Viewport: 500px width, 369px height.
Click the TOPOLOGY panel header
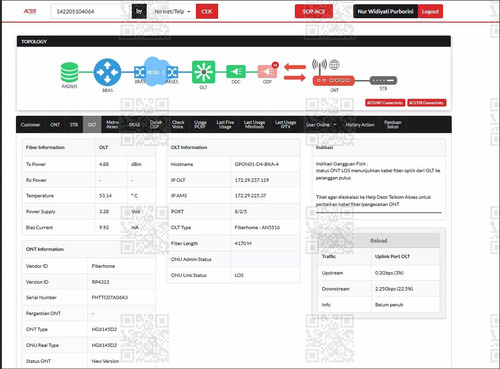234,41
